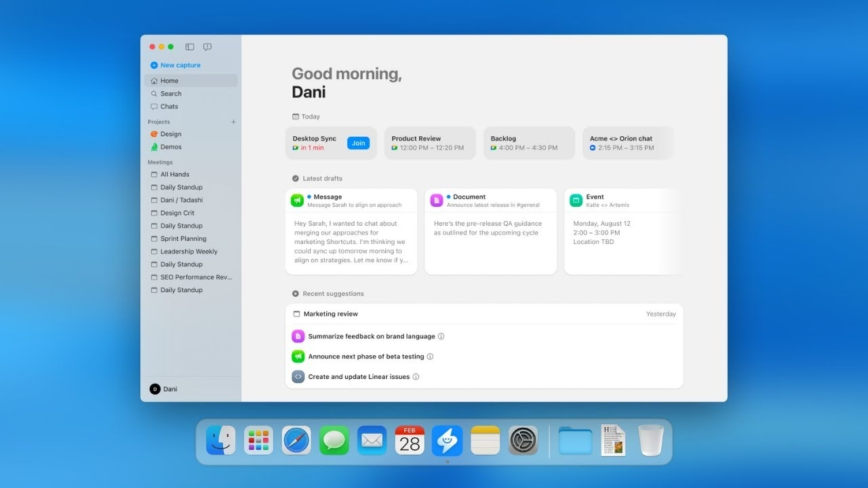Screen dimensions: 868x488
Task: Click the purple Document draft icon
Action: (437, 201)
